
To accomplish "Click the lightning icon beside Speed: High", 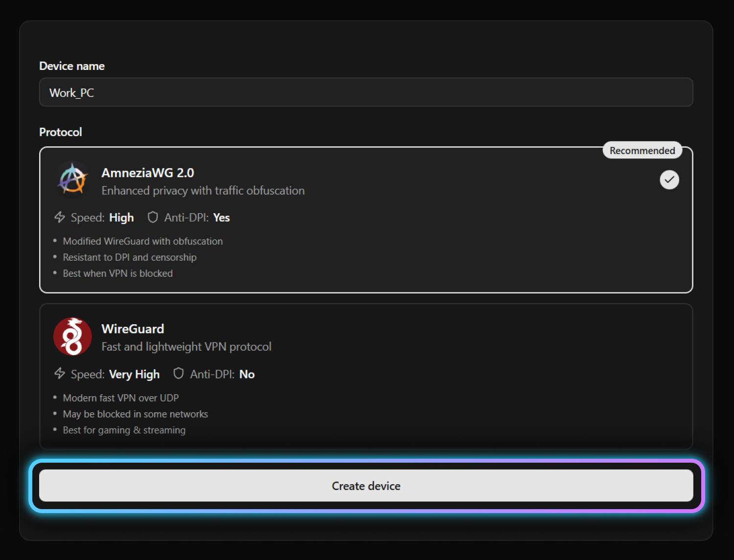I will (60, 217).
